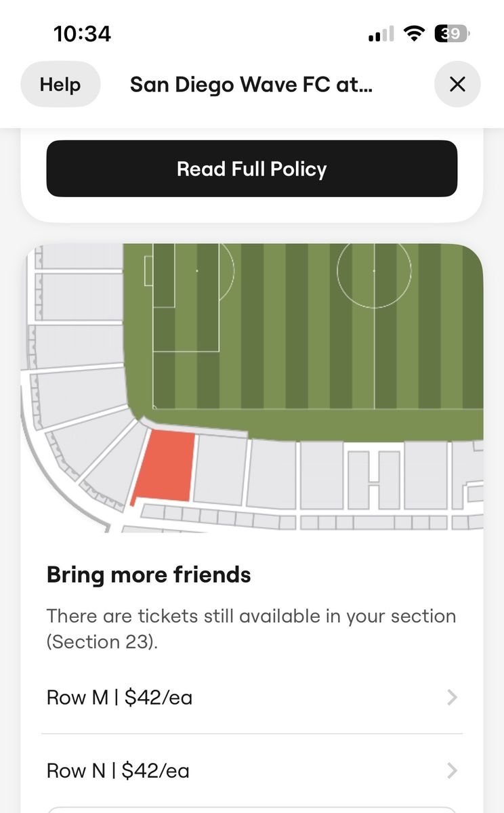The image size is (504, 813).
Task: Expand Row M chevron arrow
Action: tap(453, 697)
